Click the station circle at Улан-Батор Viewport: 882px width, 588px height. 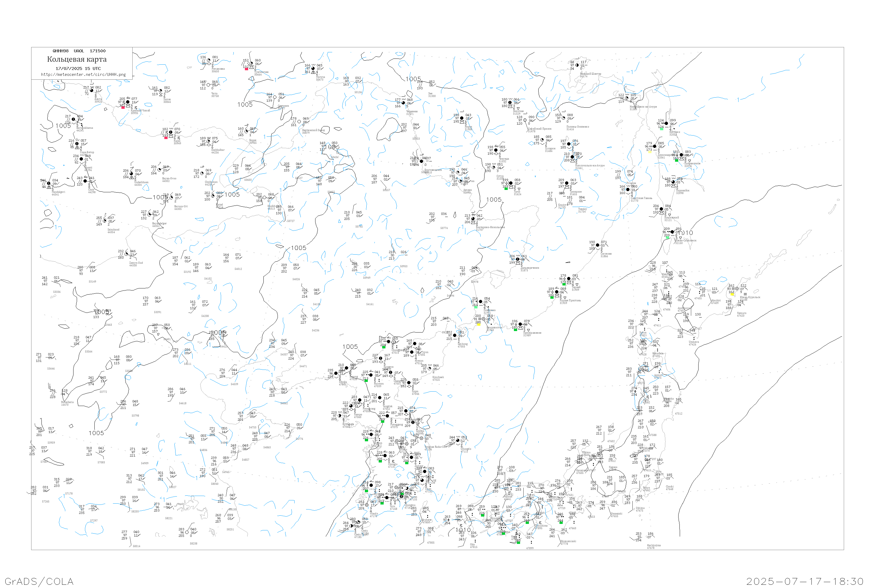(77, 144)
